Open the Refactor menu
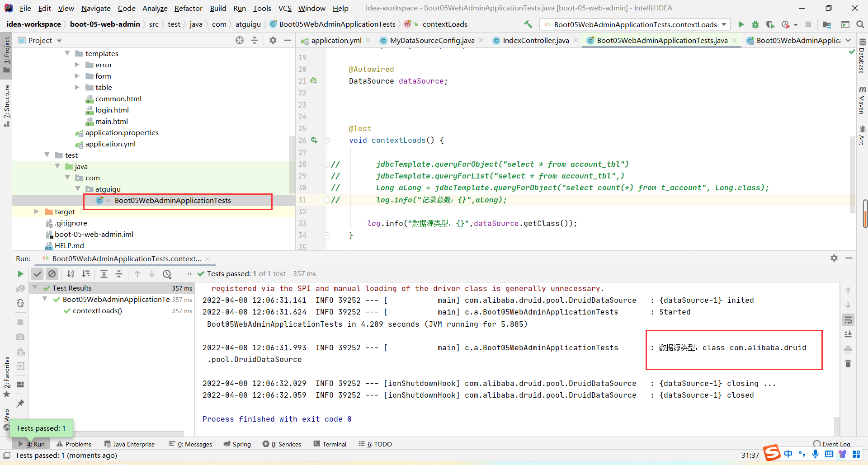868x465 pixels. pyautogui.click(x=188, y=8)
